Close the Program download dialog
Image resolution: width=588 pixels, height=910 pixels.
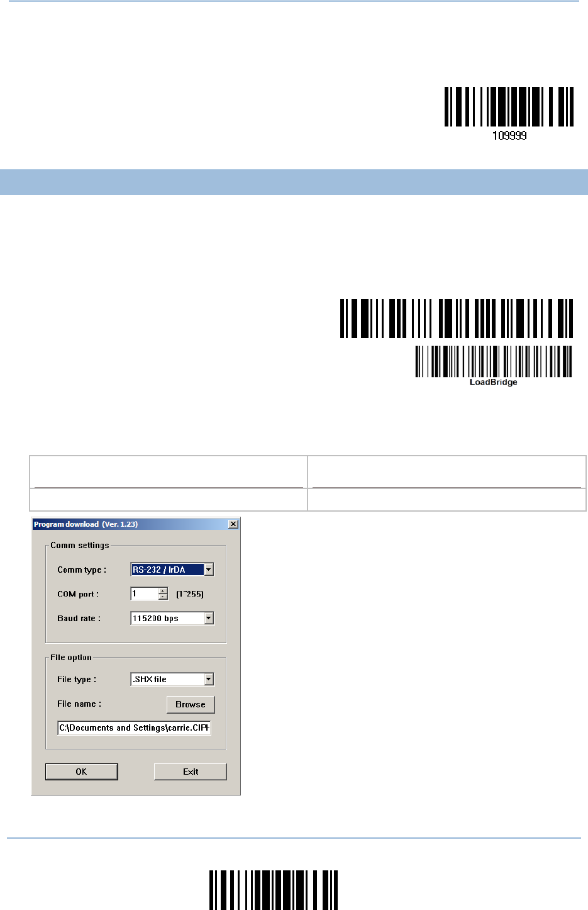click(233, 524)
